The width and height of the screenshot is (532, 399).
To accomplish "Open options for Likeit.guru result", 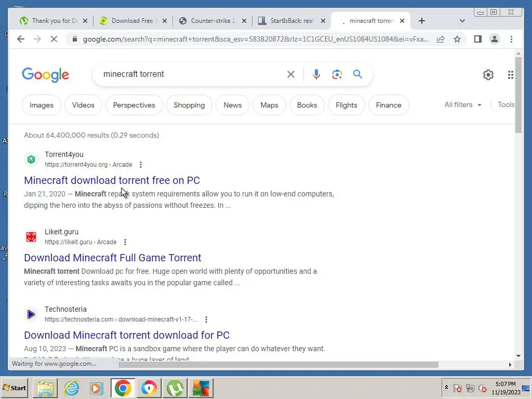I will (x=125, y=242).
